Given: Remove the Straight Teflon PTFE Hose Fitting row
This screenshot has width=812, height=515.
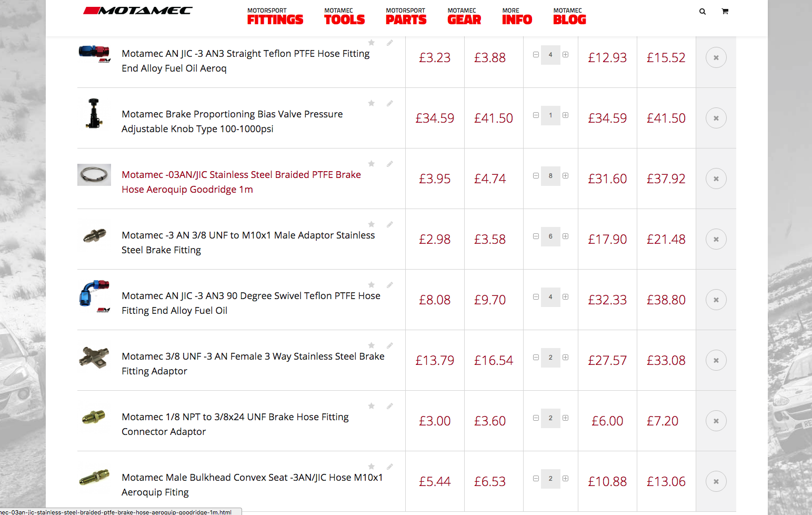Looking at the screenshot, I should pyautogui.click(x=716, y=57).
